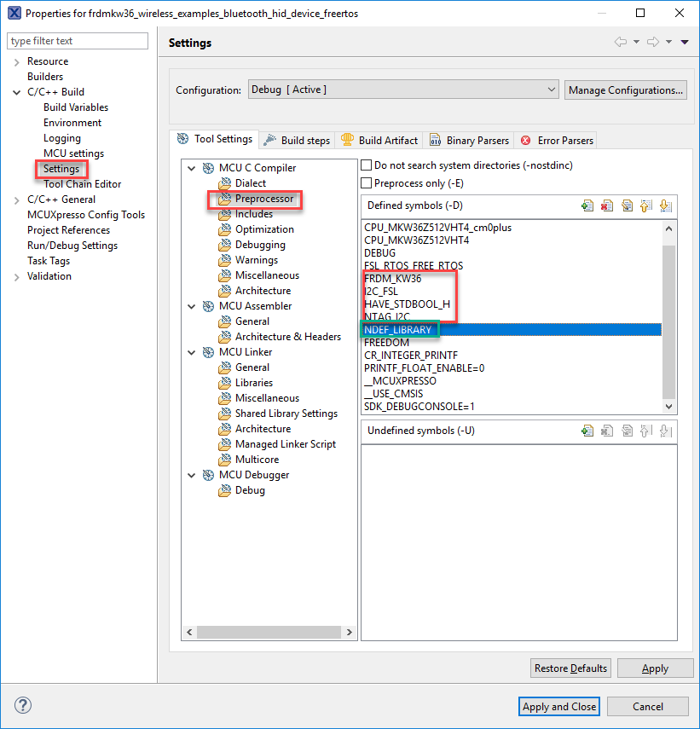Expand the Validation node
This screenshot has width=700, height=729.
(x=17, y=277)
